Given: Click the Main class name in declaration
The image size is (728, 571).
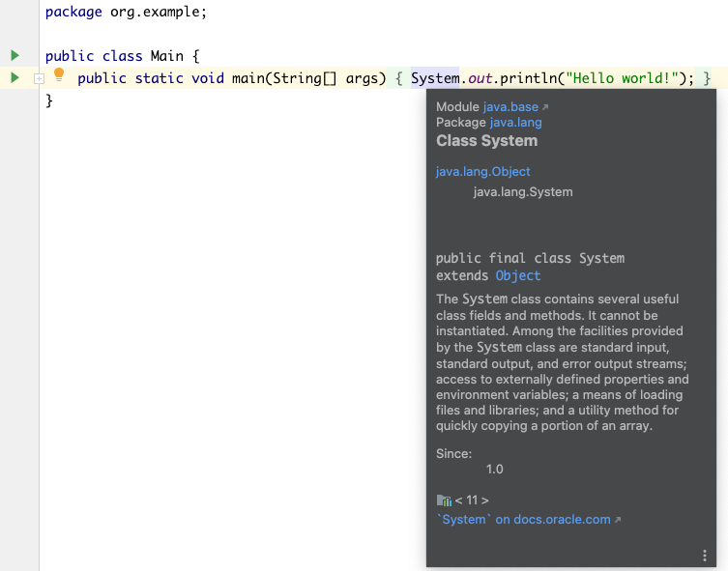Looking at the screenshot, I should (x=166, y=56).
